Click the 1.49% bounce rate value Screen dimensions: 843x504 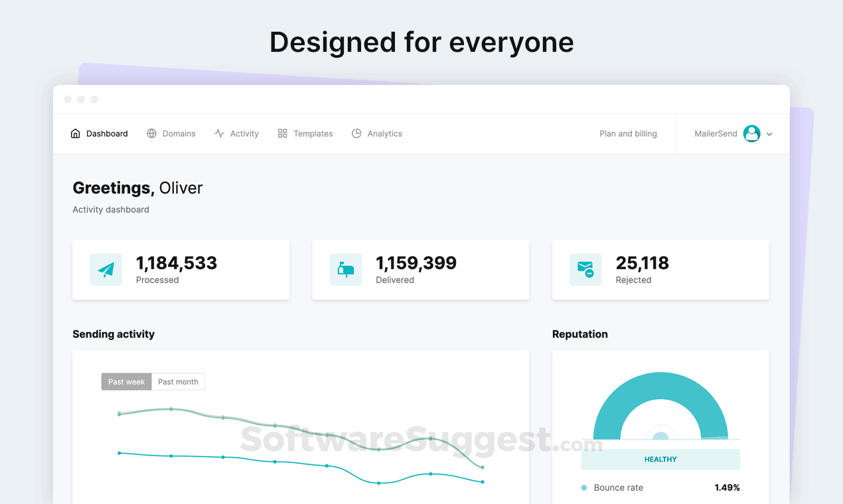[x=727, y=487]
